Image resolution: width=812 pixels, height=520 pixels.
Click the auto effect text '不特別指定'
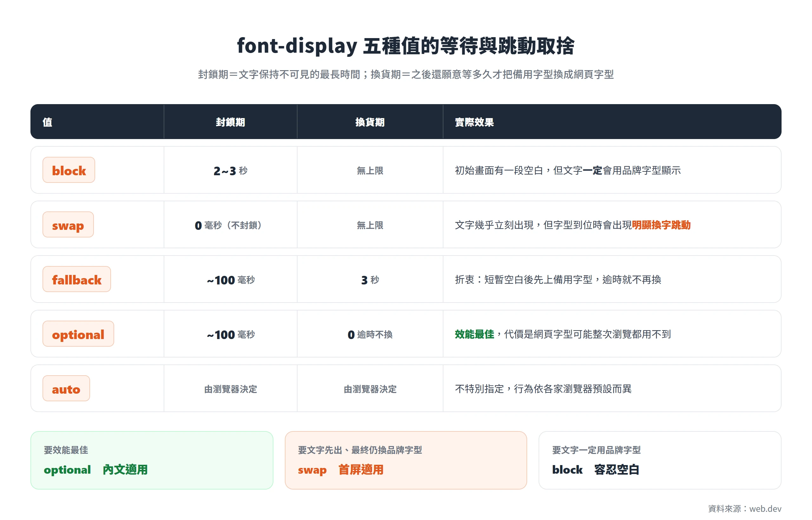coord(479,389)
